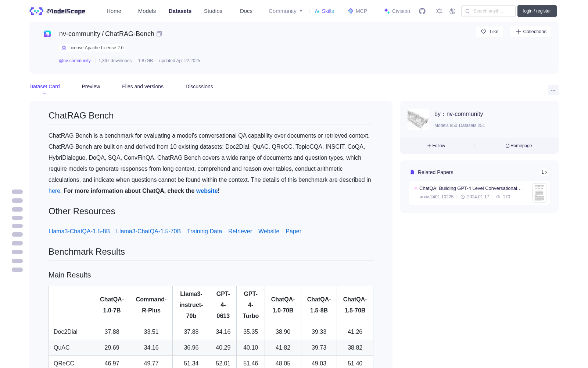The height and width of the screenshot is (368, 588).
Task: Click the 'Benchmark Results' heading
Action: (x=87, y=252)
